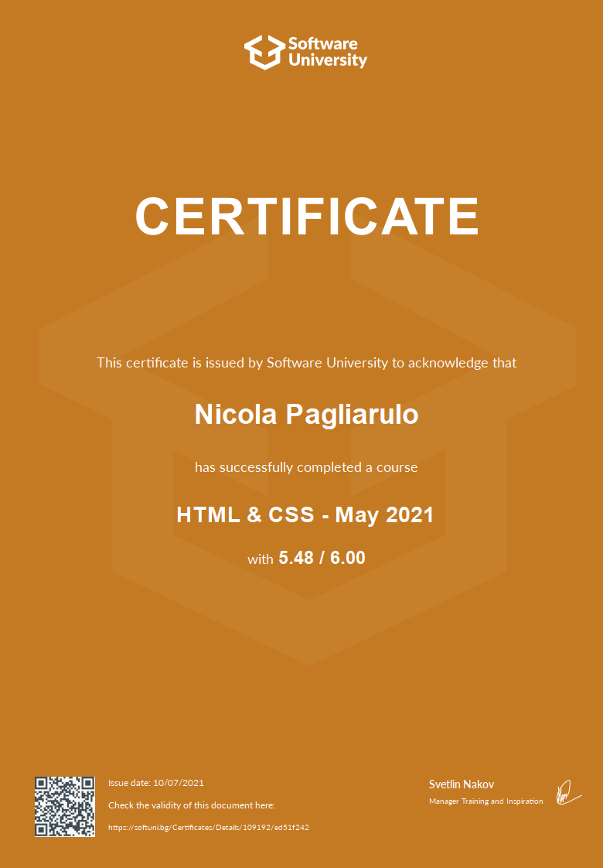The height and width of the screenshot is (868, 603).
Task: Click the QR code image
Action: tap(65, 806)
